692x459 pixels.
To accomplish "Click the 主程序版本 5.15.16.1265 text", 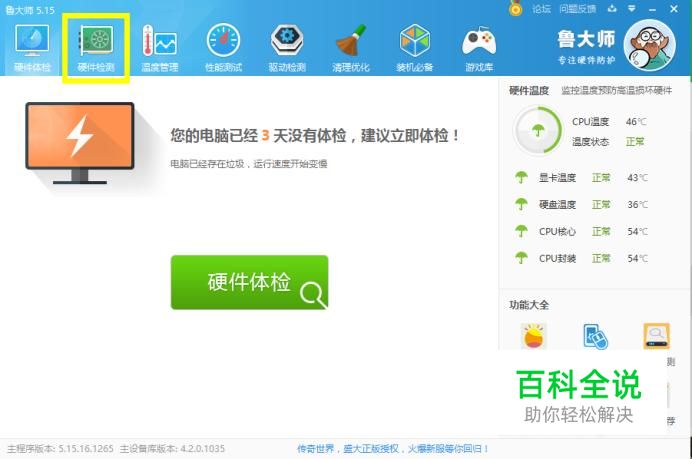I will tap(60, 449).
